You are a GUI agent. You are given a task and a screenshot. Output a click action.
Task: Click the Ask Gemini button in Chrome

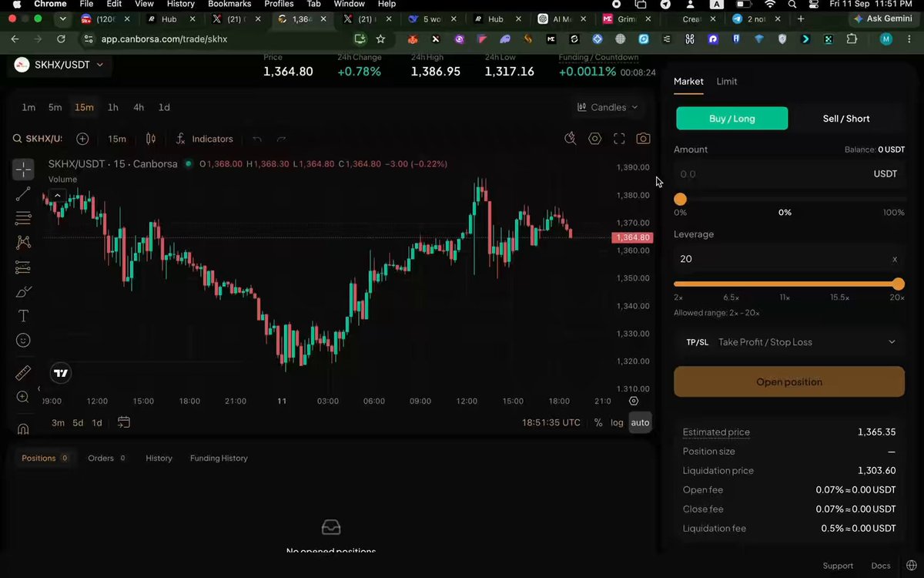click(882, 18)
